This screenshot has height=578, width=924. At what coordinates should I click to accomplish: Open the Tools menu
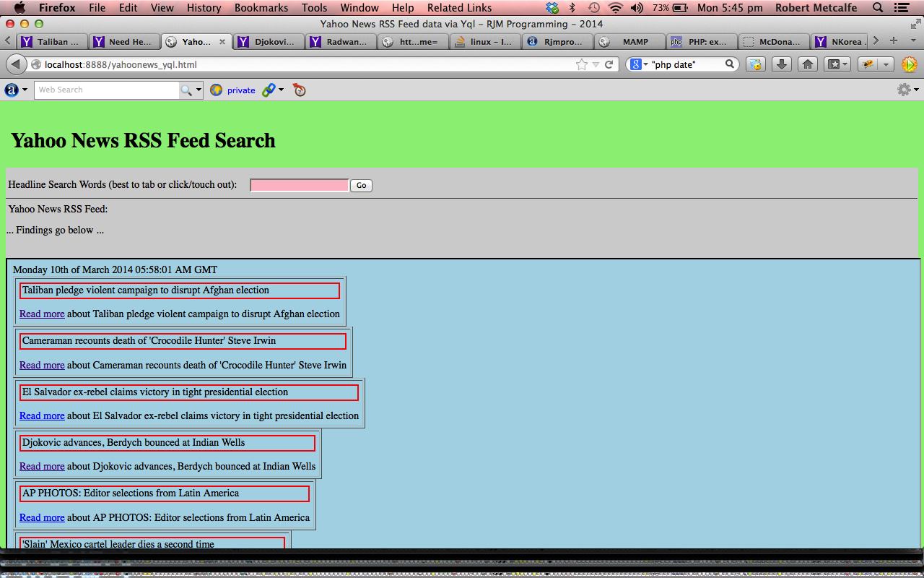(x=314, y=8)
